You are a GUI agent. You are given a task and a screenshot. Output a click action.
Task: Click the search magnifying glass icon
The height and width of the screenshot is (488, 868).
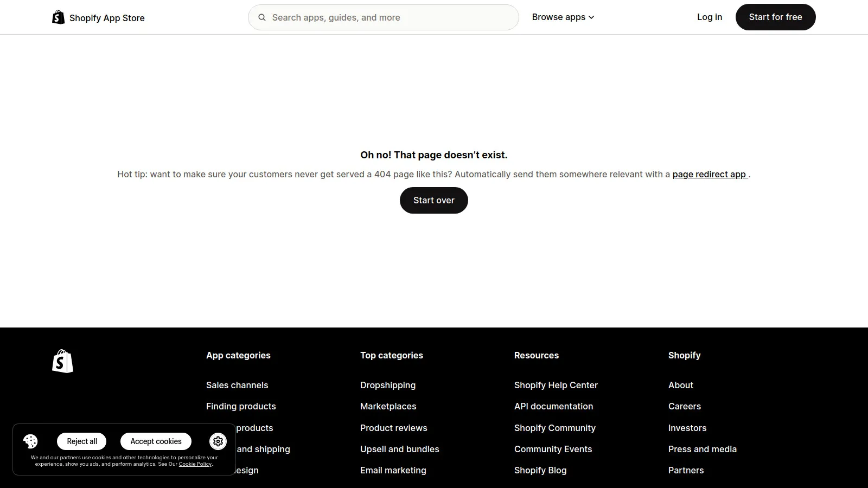[262, 17]
